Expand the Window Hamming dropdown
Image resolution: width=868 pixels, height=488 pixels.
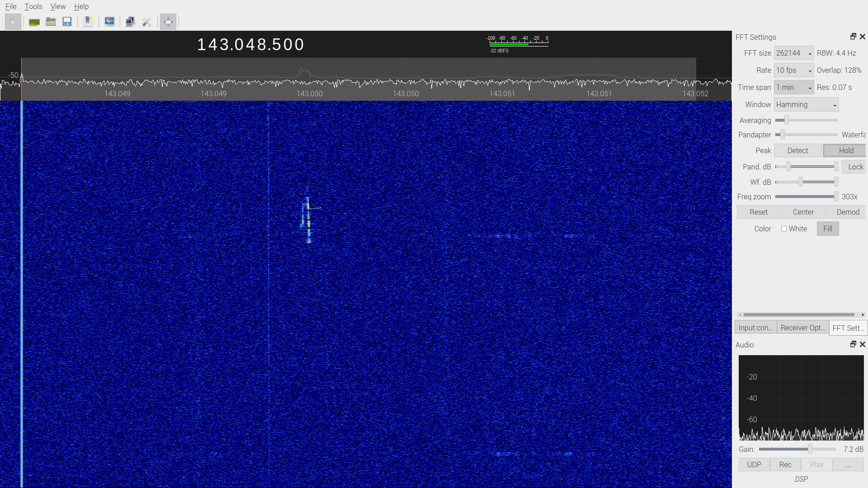tap(807, 104)
